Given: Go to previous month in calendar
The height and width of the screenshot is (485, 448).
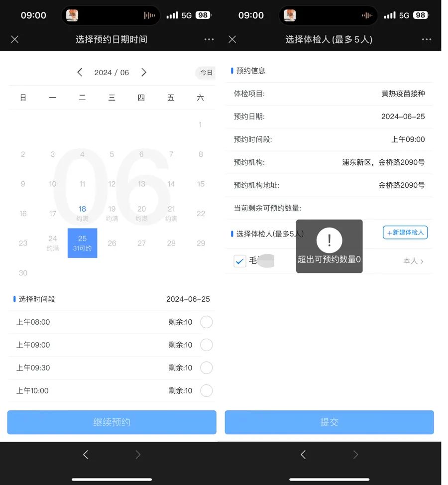Looking at the screenshot, I should click(80, 72).
